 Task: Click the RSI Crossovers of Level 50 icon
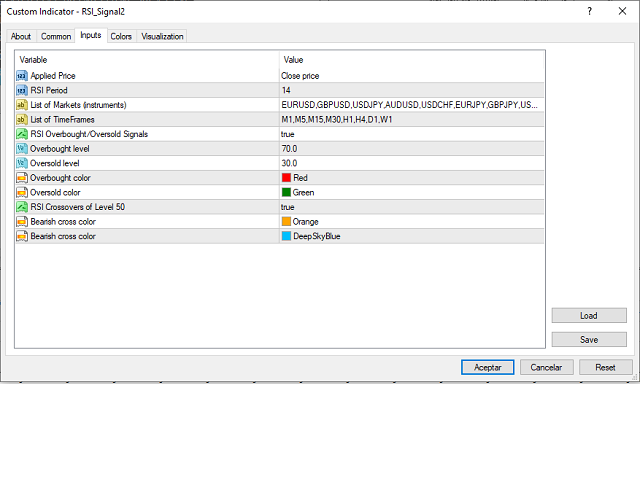tap(22, 207)
